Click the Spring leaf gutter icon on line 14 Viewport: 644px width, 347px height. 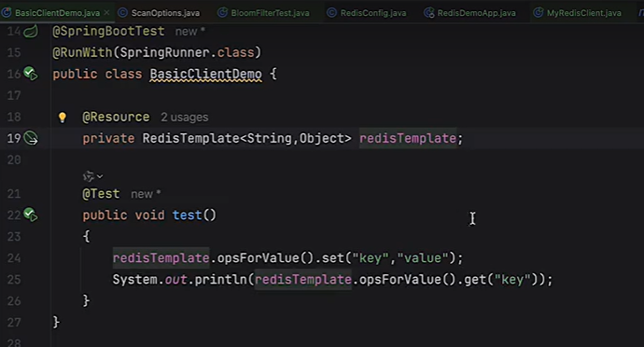pyautogui.click(x=31, y=31)
